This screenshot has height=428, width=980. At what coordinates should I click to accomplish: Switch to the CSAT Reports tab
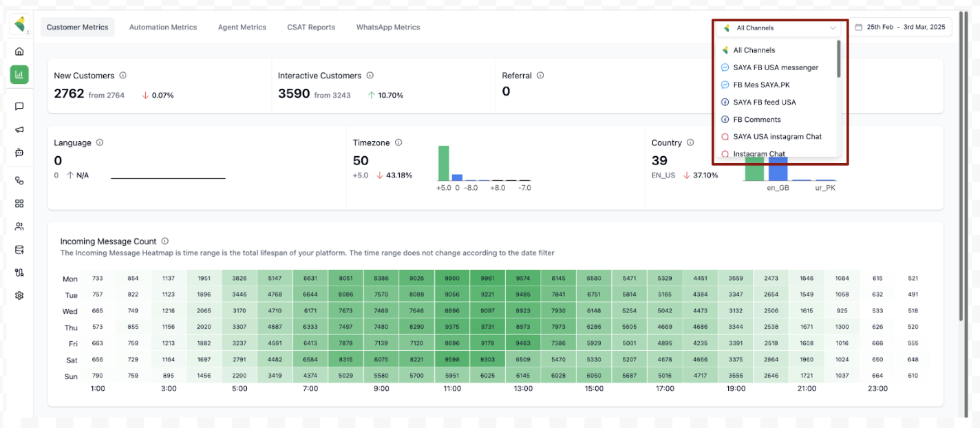[311, 28]
